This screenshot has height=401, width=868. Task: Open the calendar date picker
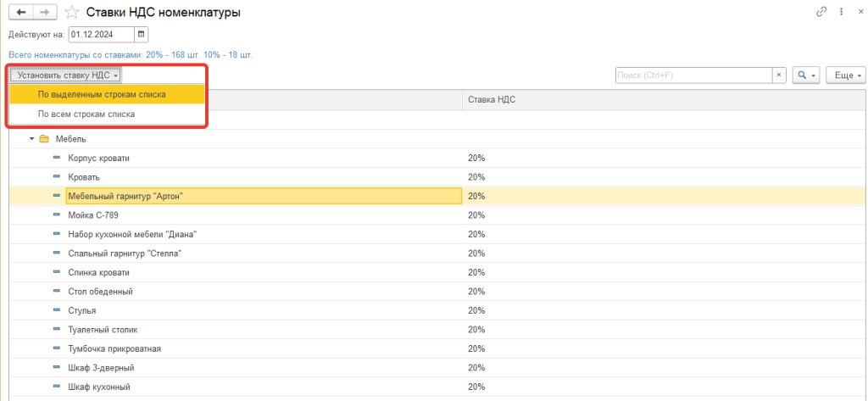click(142, 34)
